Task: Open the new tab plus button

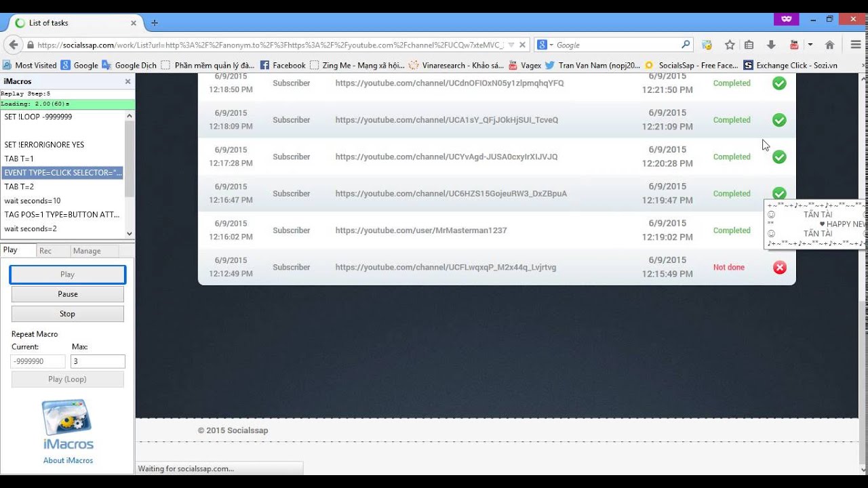Action: click(x=154, y=22)
